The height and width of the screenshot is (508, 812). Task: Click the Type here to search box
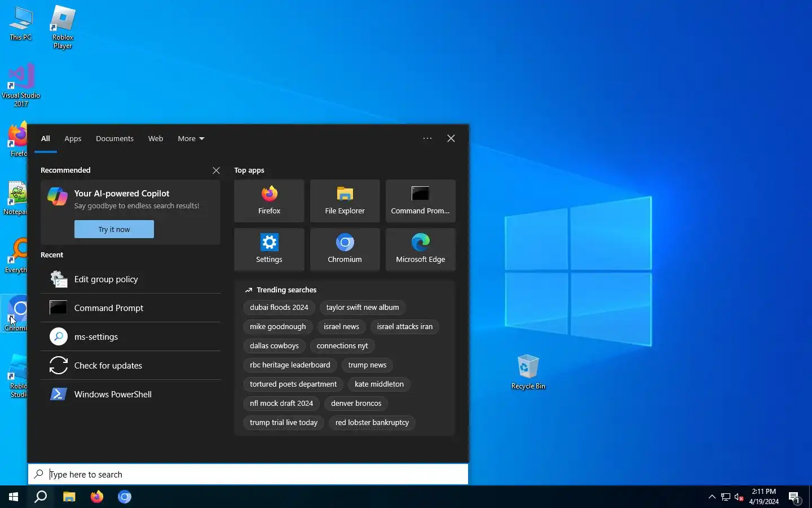click(248, 474)
